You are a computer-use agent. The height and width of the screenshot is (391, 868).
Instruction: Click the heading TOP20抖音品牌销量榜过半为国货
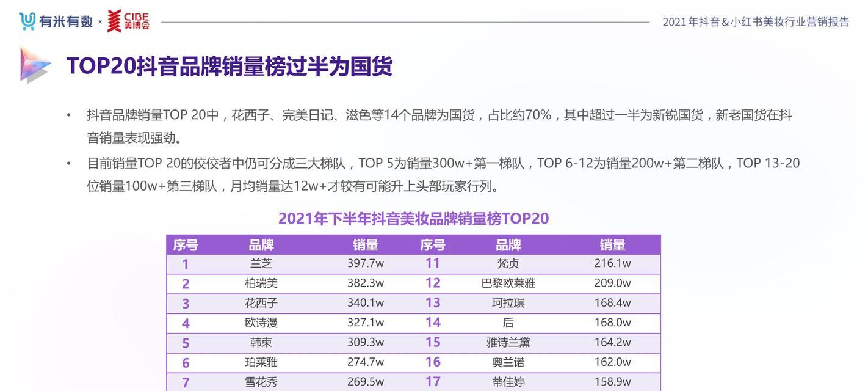[x=229, y=66]
